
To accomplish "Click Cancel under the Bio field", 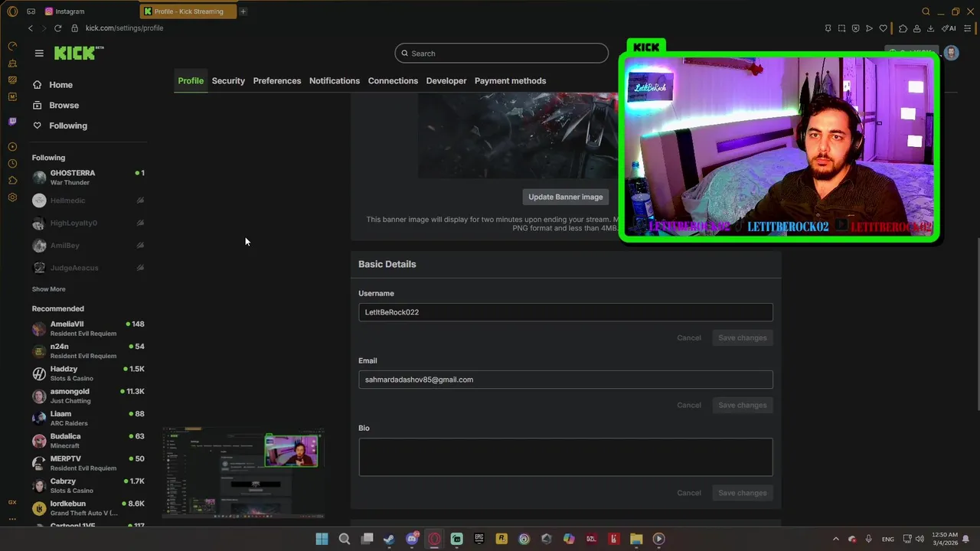I will click(688, 493).
